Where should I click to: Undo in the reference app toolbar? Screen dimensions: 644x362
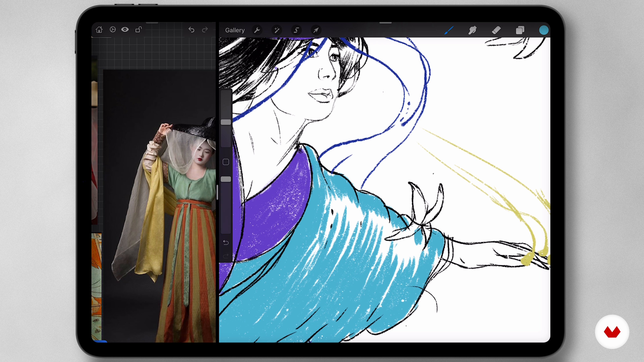point(191,30)
